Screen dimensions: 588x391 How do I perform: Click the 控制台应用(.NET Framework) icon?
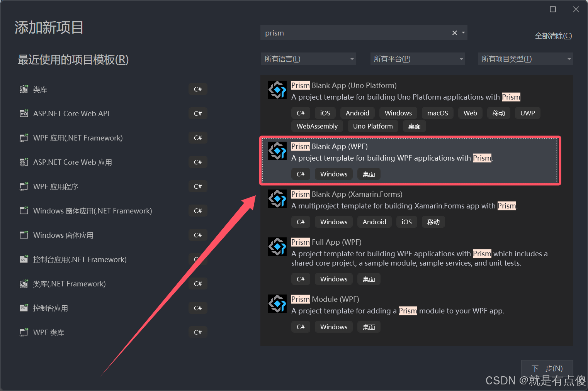pyautogui.click(x=24, y=259)
